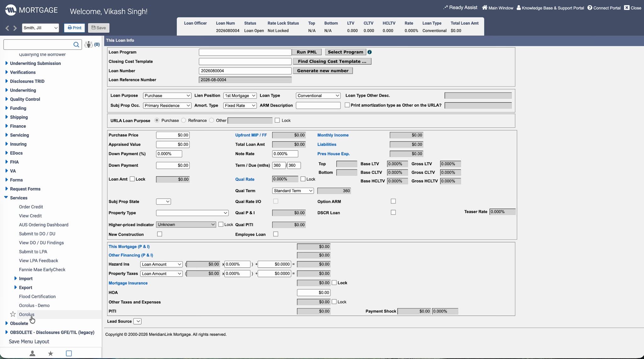Click the Loan Program info icon

tap(369, 52)
